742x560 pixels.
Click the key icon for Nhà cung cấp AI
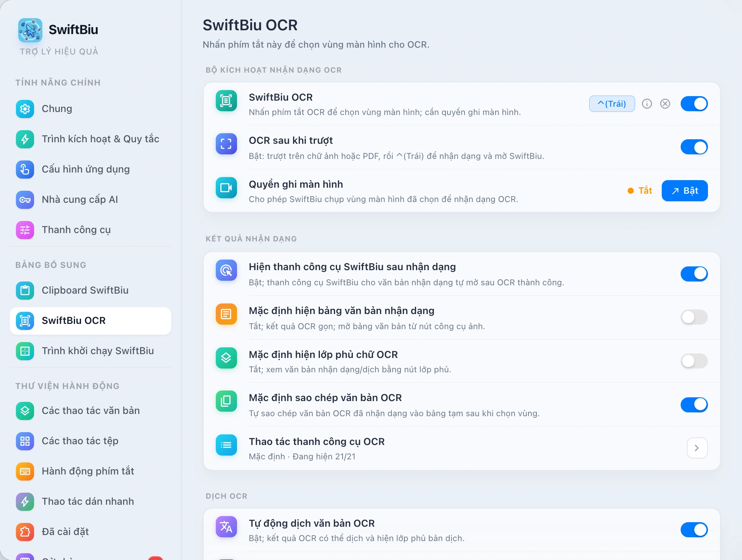(x=25, y=200)
